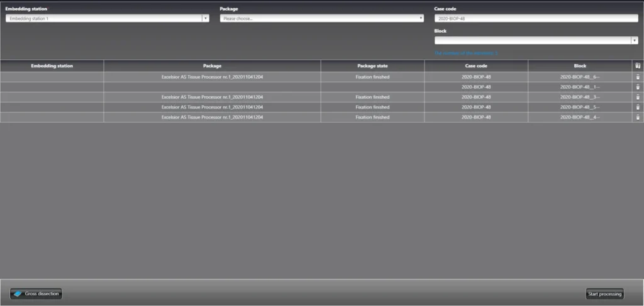This screenshot has width=644, height=306.
Task: Remove the block 2020-BIOP-48__3-- row via trash icon
Action: (638, 97)
